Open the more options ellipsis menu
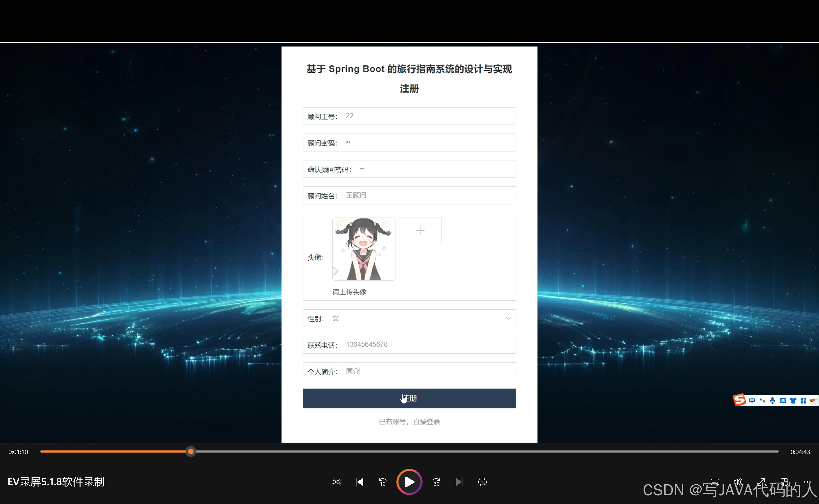819x504 pixels. pyautogui.click(x=807, y=482)
